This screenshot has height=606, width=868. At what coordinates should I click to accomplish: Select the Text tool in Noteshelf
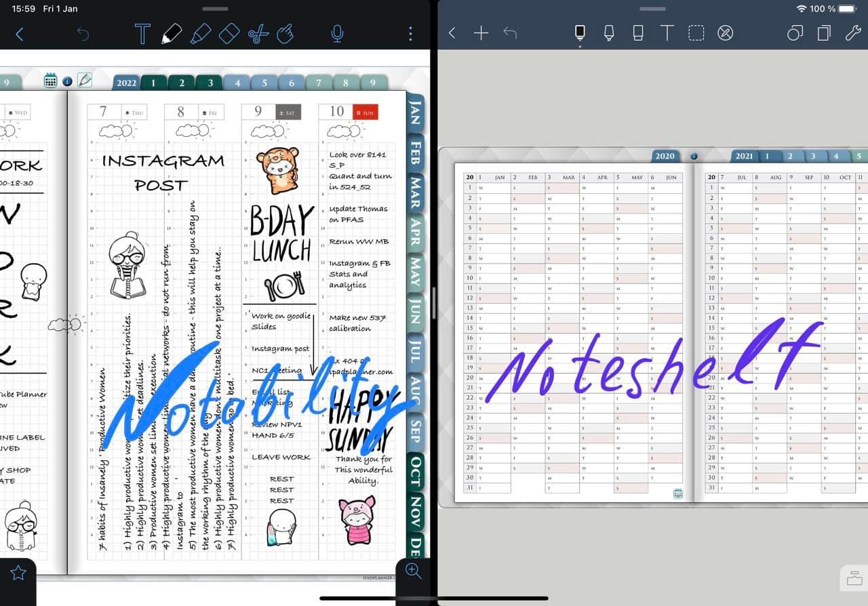(x=667, y=33)
